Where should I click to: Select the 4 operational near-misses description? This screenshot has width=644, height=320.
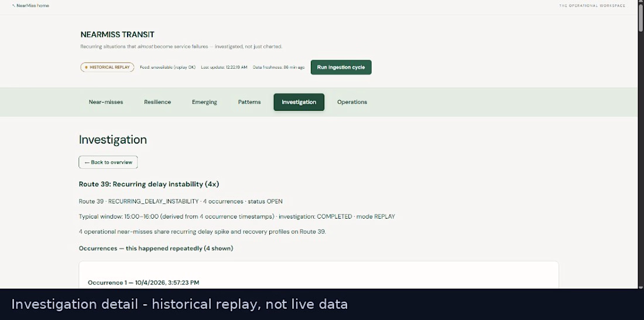(x=202, y=232)
